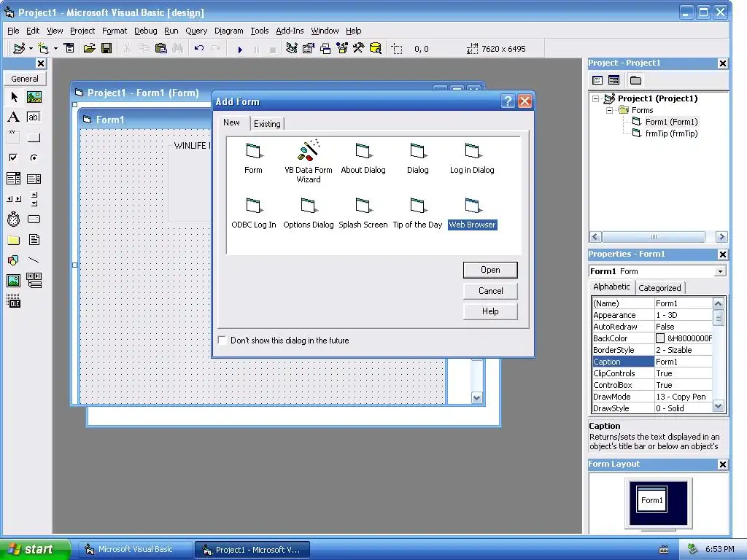Screen dimensions: 747x560
Task: Click the Undo toolbar icon
Action: [199, 49]
